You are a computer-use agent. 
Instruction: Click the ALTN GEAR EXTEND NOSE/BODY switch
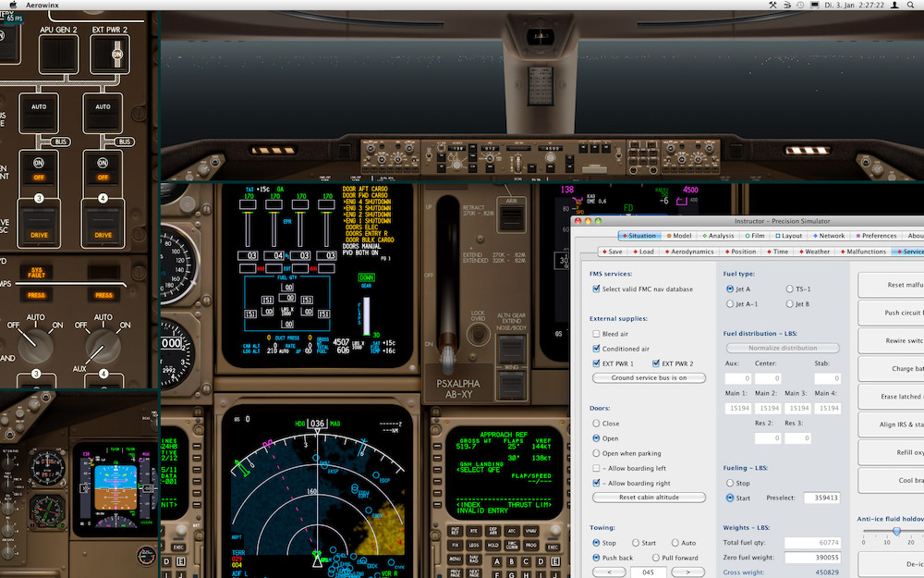click(511, 349)
